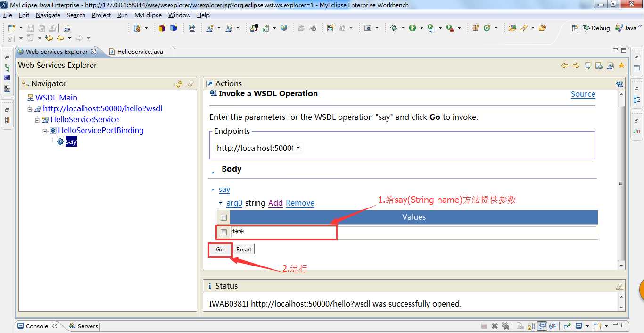Screen dimensions: 644x333
Task: Click the Last Edit Location arrow icon
Action: coord(49,38)
